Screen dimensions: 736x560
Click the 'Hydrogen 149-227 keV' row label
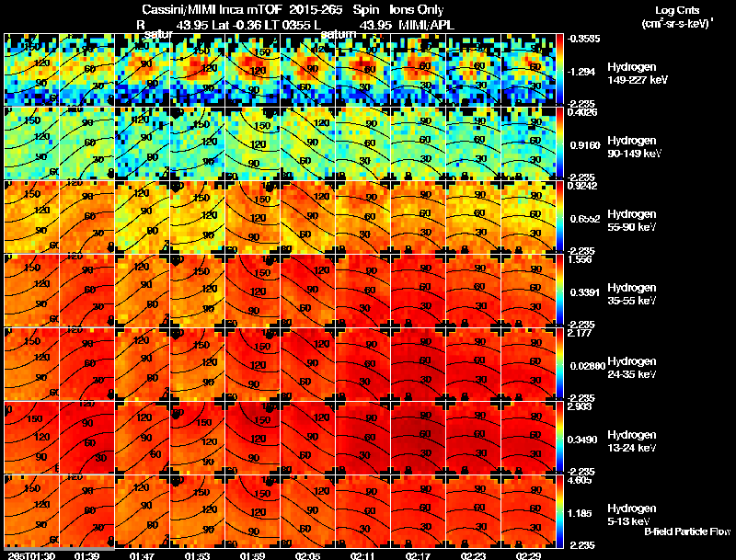click(x=637, y=74)
